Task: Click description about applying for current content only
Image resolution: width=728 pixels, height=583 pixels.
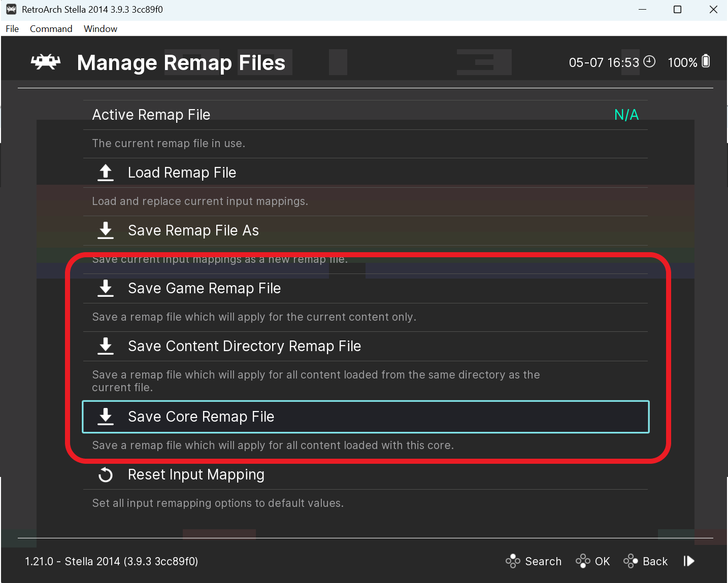Action: point(254,317)
